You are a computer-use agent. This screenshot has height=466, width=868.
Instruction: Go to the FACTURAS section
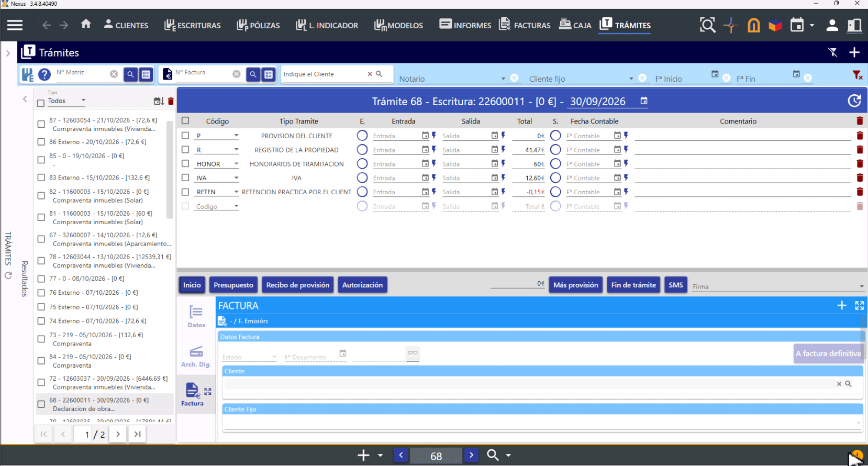coord(525,25)
